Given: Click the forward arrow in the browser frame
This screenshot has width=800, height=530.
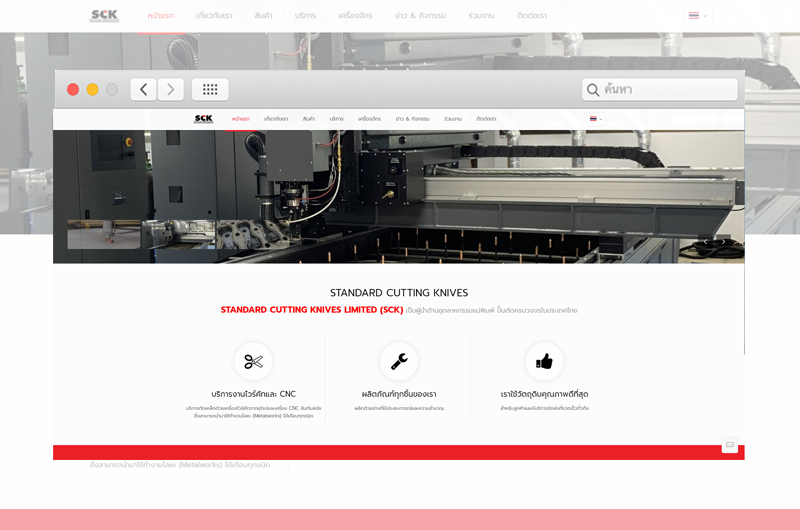Looking at the screenshot, I should click(170, 90).
